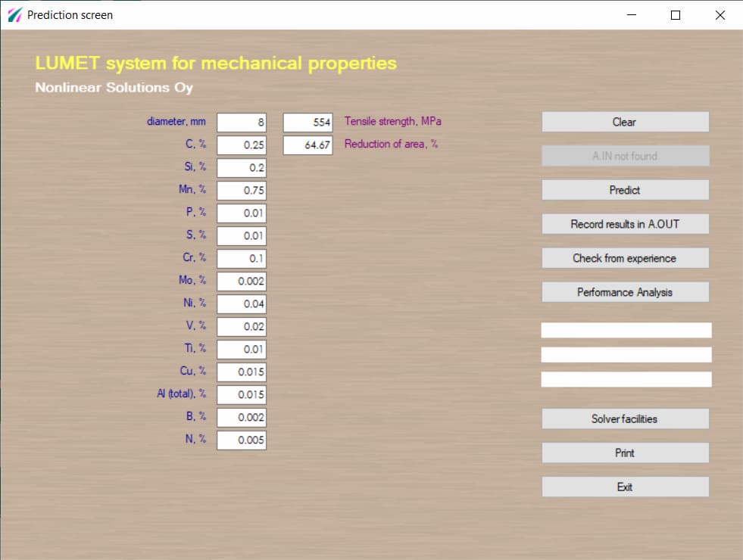Click Check from experience
743x560 pixels.
click(625, 258)
